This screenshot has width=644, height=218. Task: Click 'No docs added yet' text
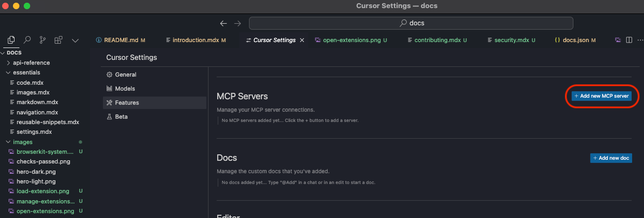(x=298, y=182)
